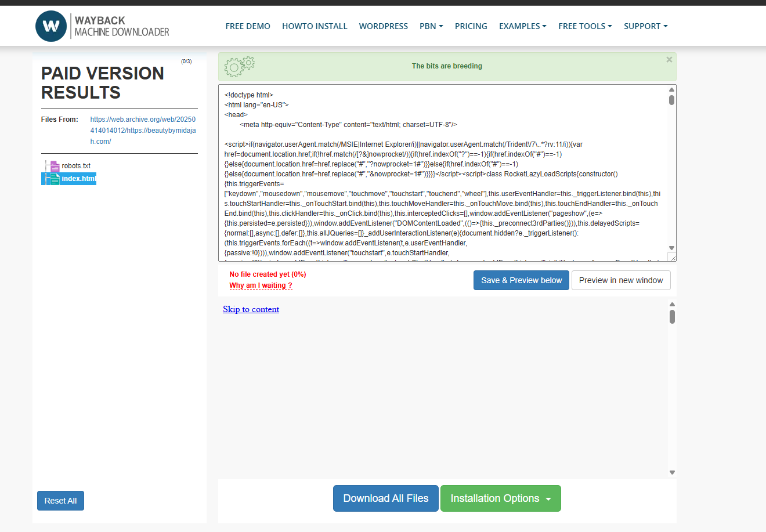
Task: Click the Download All Files button
Action: tap(385, 498)
